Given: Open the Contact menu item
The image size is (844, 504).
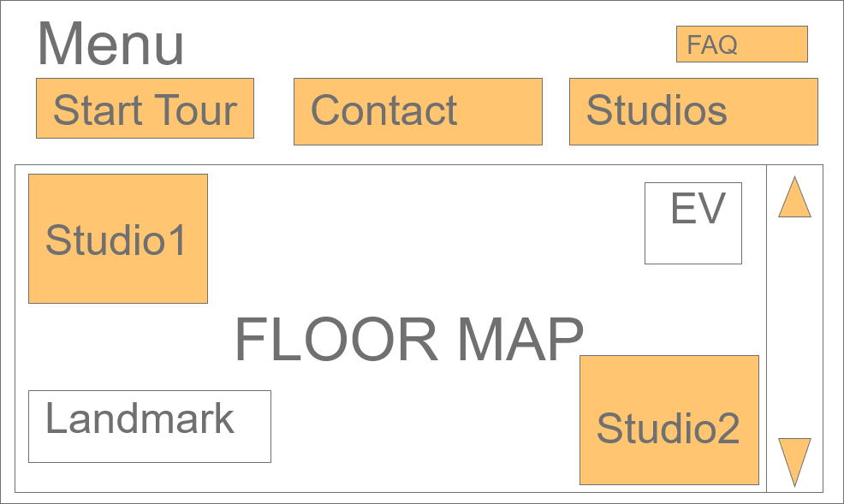Looking at the screenshot, I should [418, 111].
